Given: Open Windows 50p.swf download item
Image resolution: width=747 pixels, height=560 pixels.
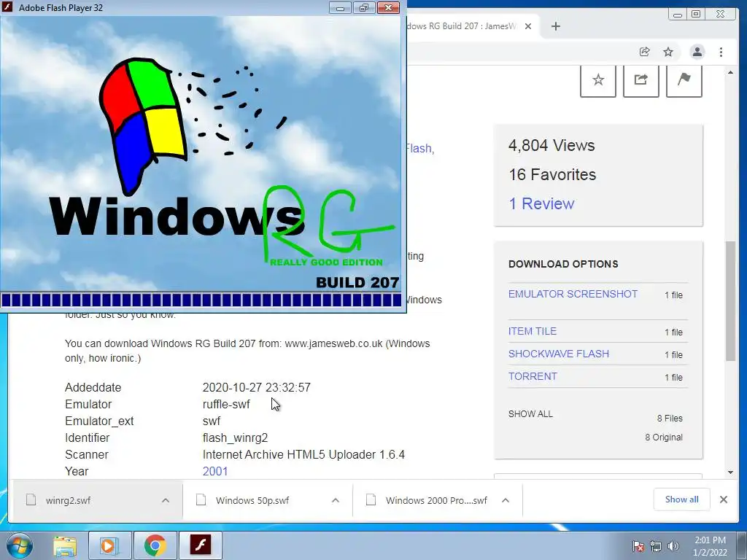Looking at the screenshot, I should point(252,500).
